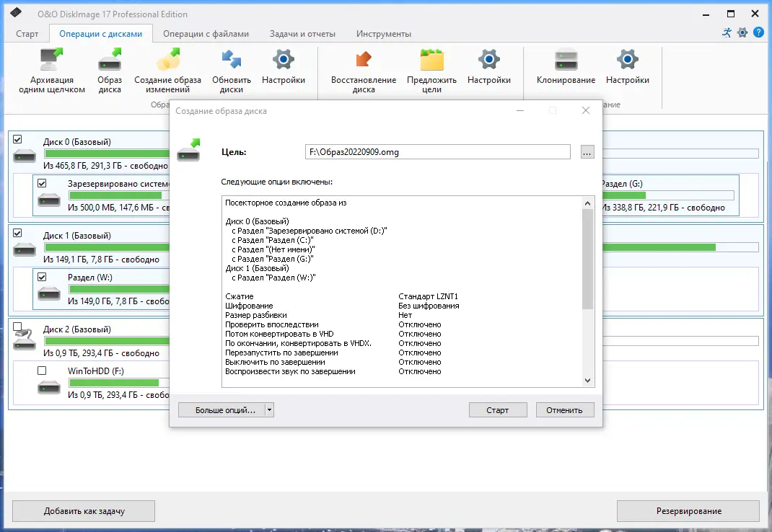Click the Зарезервировано системой partition drive icon

tap(49, 200)
